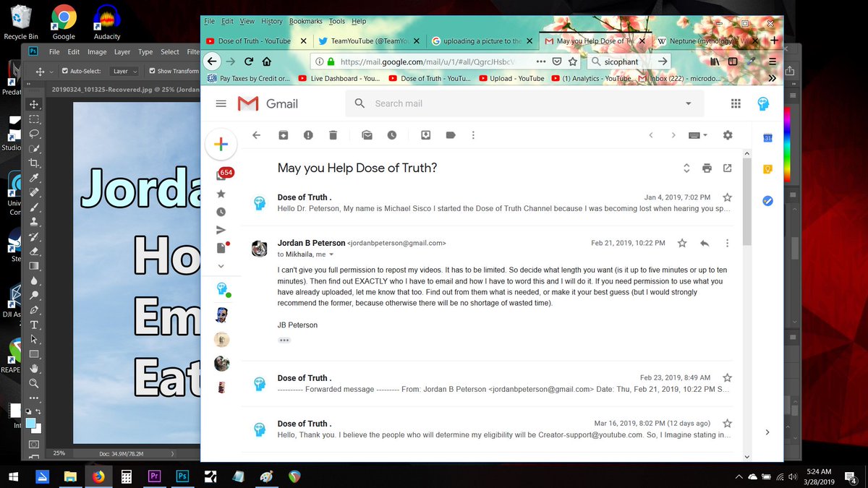Open Gmail search options dropdown arrow

[688, 104]
